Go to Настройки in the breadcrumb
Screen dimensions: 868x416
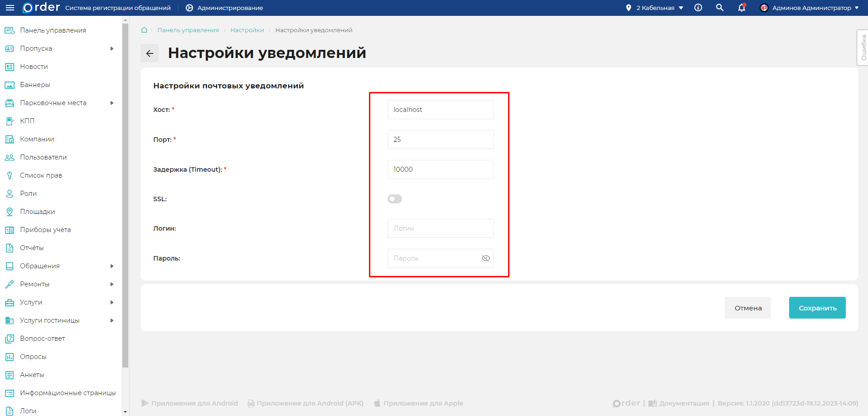[247, 30]
